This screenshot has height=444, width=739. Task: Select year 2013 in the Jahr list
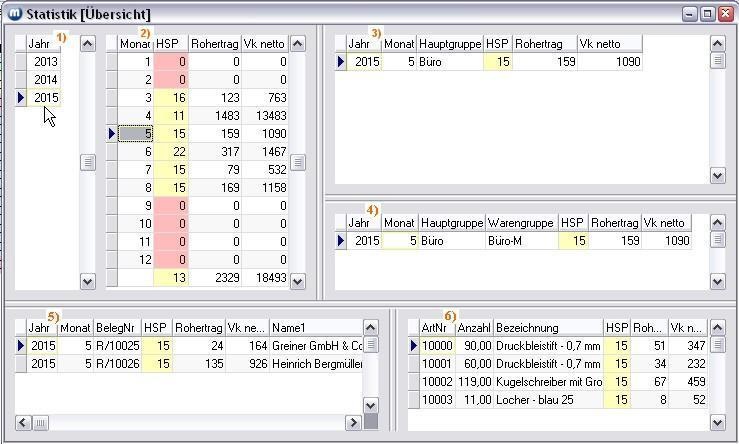pos(45,62)
